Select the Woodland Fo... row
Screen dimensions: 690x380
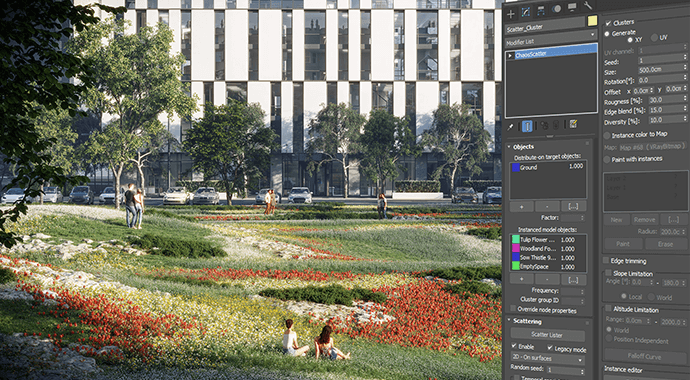tap(548, 248)
